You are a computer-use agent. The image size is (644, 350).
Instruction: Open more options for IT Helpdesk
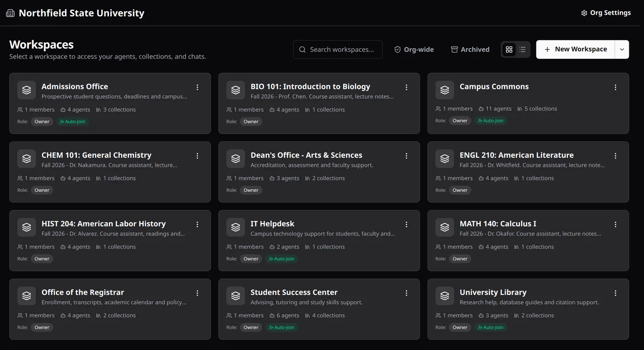[407, 224]
